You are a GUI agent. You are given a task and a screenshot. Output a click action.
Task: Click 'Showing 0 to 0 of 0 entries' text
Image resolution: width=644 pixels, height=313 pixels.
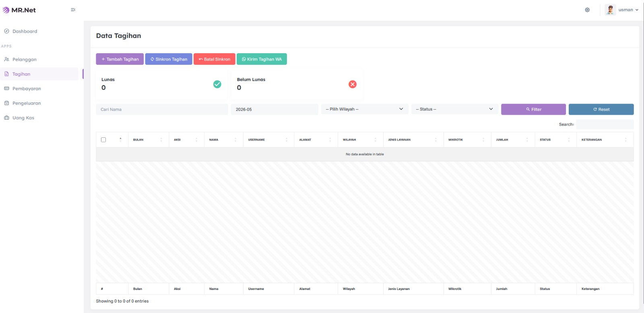(x=122, y=301)
